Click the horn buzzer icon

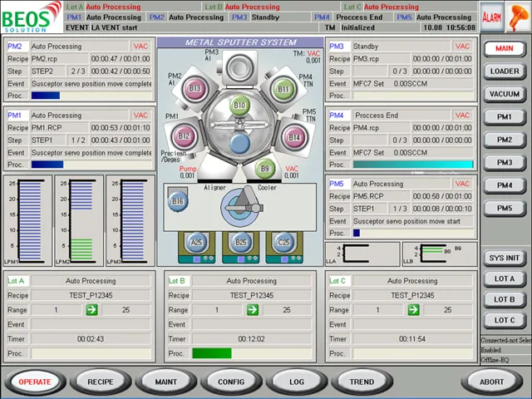point(518,17)
